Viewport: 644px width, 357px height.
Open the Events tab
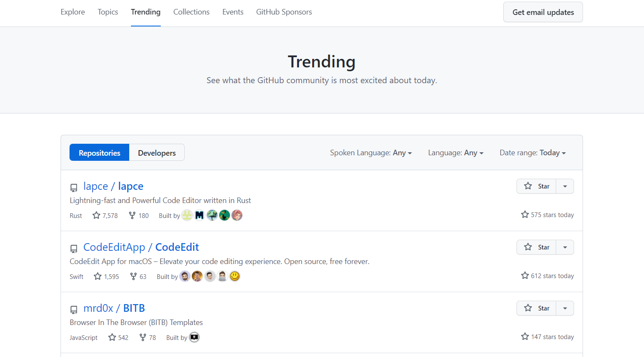pos(233,12)
